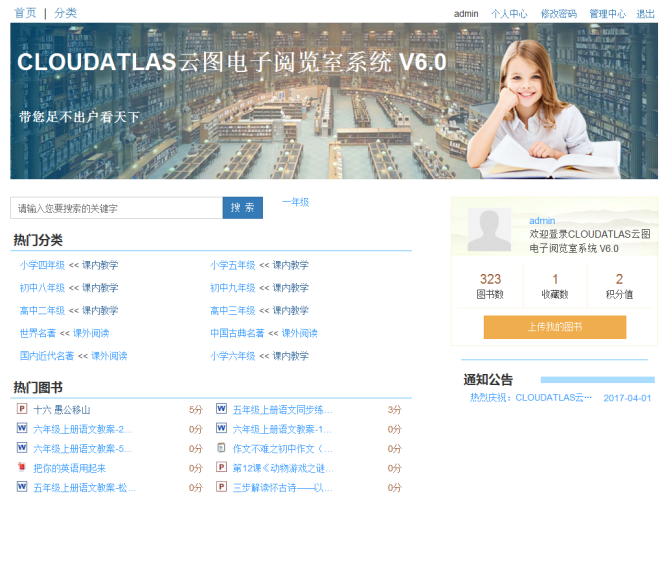Click the PowerPoint icon beside 三步解读怀古诗
671x561 pixels.
(x=221, y=487)
